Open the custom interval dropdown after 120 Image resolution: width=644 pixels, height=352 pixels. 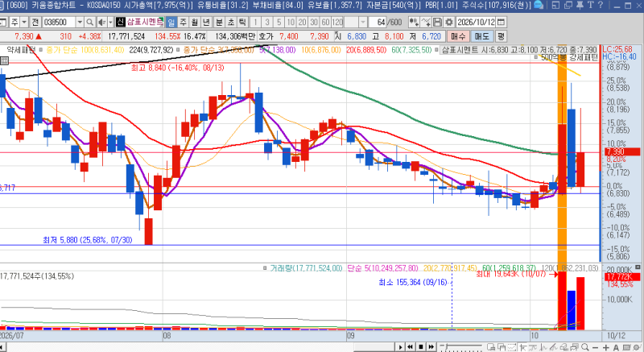363,23
